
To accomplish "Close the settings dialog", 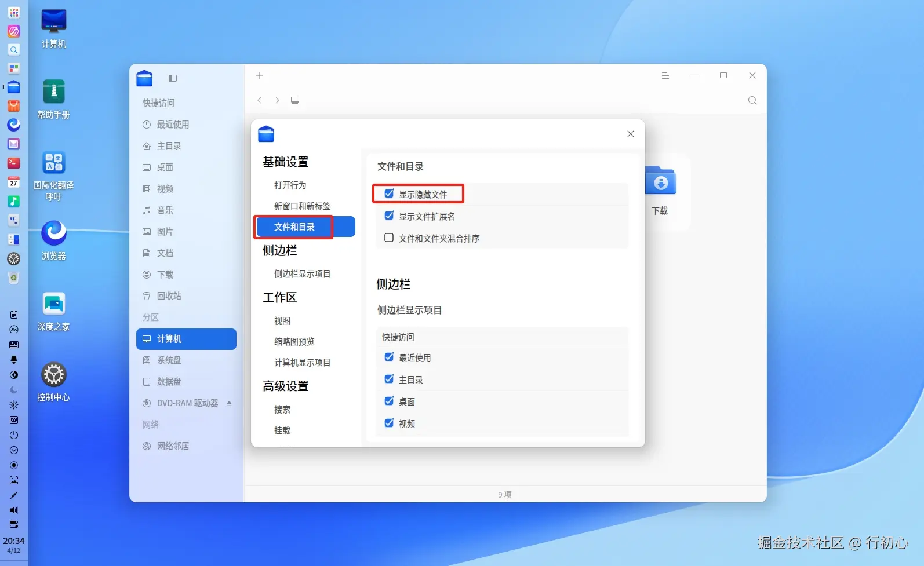I will click(631, 134).
